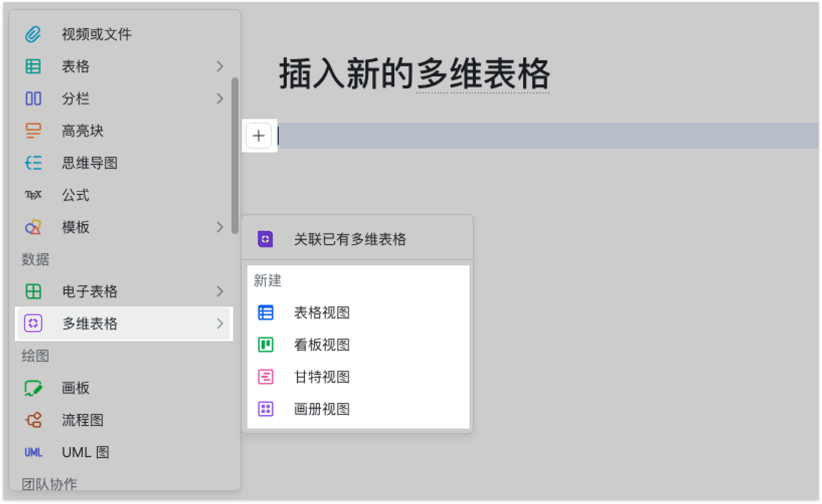
Task: Expand the 表格 submenu chevron
Action: coord(220,66)
